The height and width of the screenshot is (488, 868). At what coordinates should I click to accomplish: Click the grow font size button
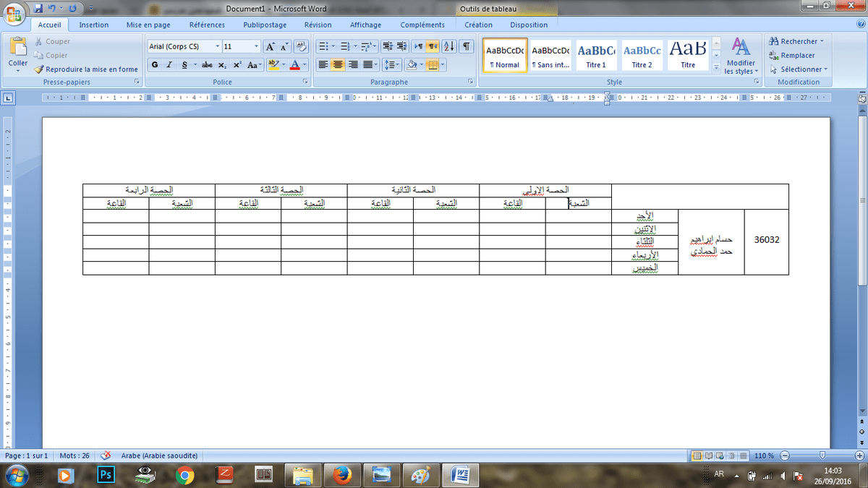pyautogui.click(x=270, y=46)
